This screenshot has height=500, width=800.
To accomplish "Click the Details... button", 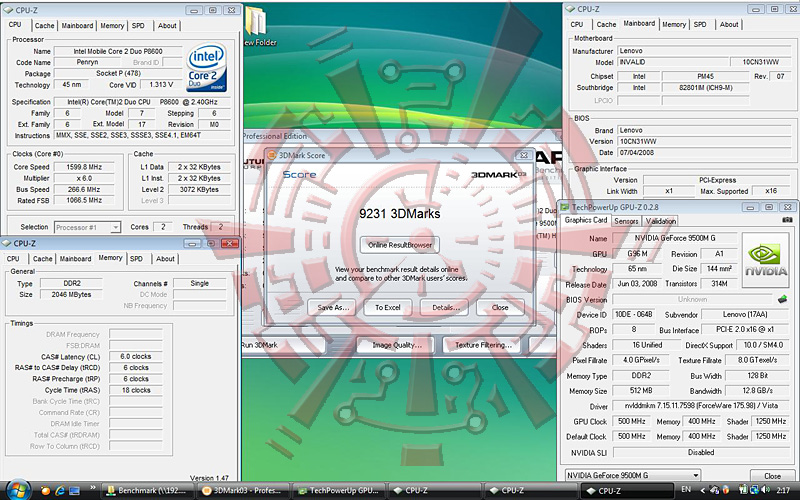I will (x=445, y=307).
